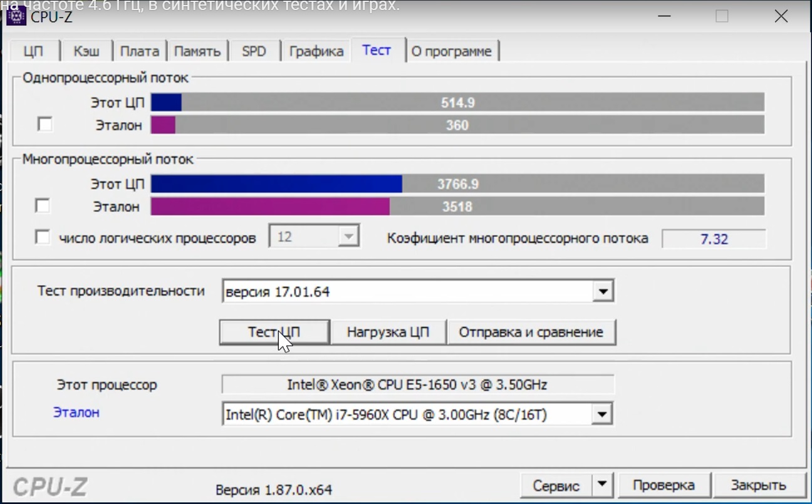Open the SPD tab

[x=254, y=51]
